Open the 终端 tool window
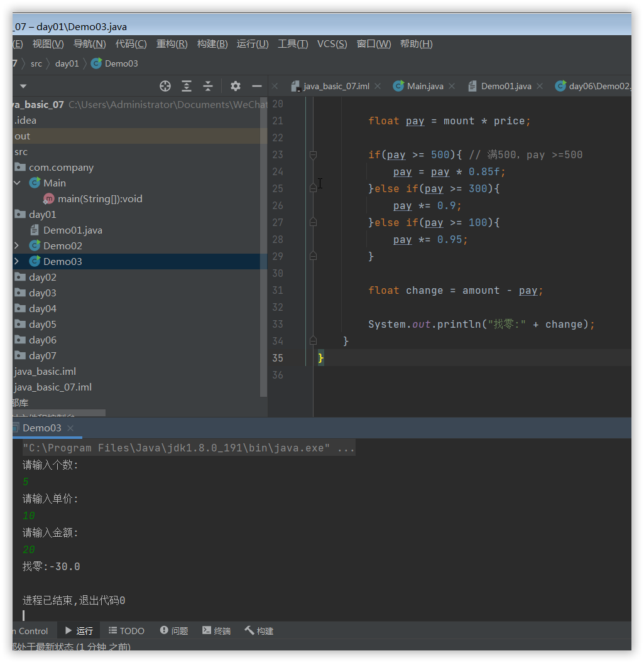Image resolution: width=644 pixels, height=663 pixels. pos(216,631)
